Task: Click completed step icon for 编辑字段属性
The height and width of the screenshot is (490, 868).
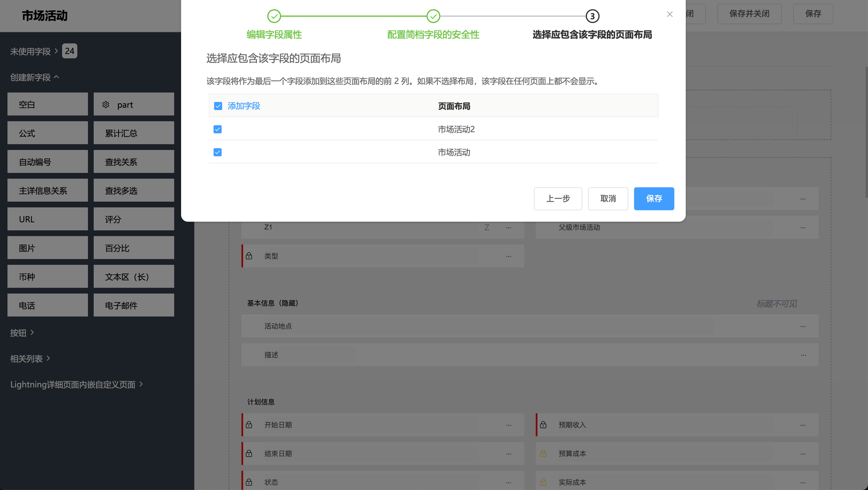Action: [274, 16]
